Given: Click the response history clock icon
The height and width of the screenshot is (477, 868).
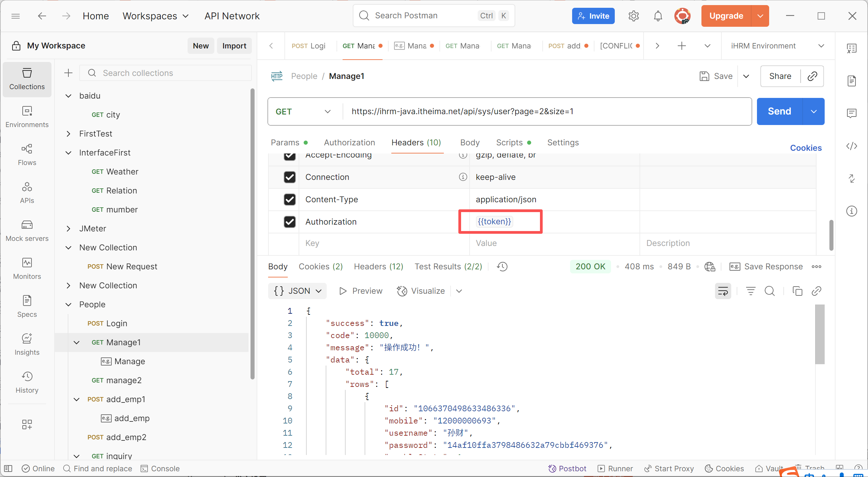Looking at the screenshot, I should click(502, 267).
